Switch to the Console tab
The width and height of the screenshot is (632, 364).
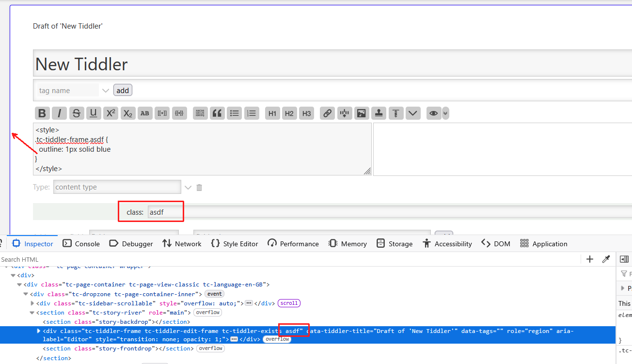tap(81, 244)
